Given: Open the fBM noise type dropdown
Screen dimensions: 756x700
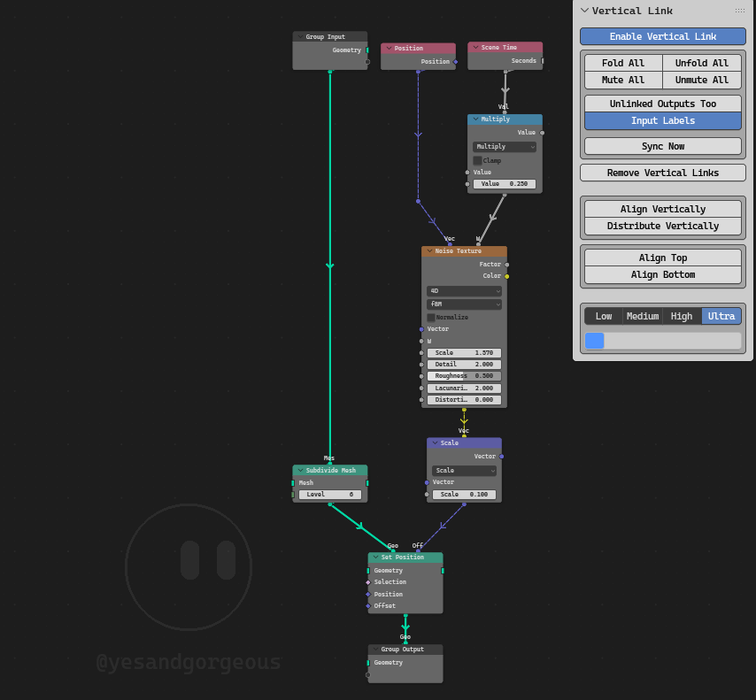Looking at the screenshot, I should pyautogui.click(x=464, y=304).
